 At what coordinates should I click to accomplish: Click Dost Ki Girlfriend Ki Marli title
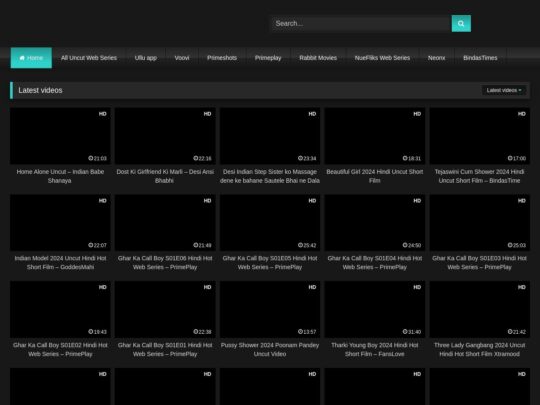[165, 176]
